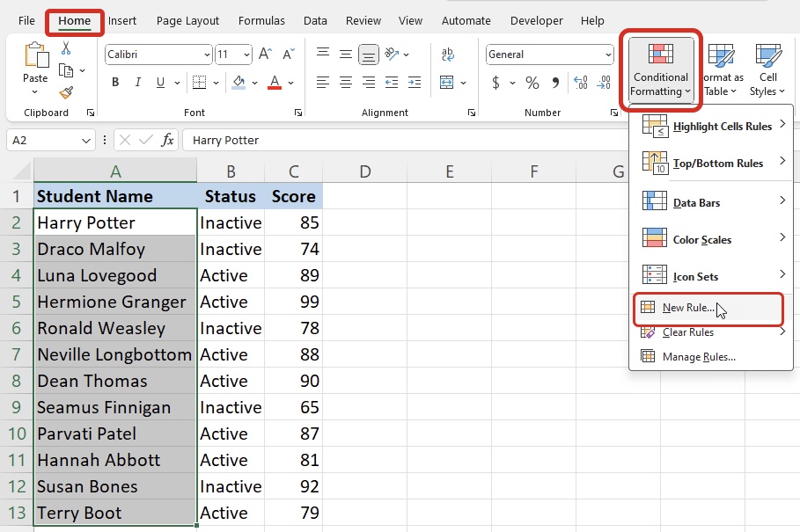Screen dimensions: 800x532
Task: Increase font size with the large A icon
Action: [265, 54]
